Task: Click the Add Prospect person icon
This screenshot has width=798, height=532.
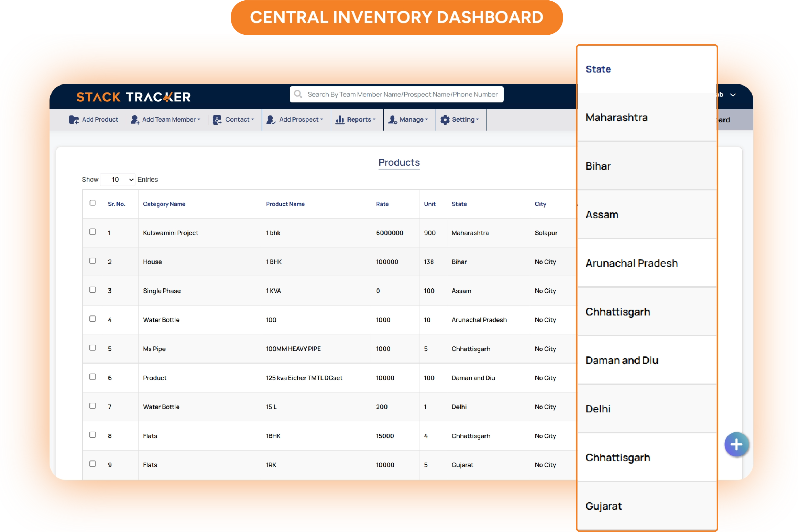Action: [x=271, y=120]
